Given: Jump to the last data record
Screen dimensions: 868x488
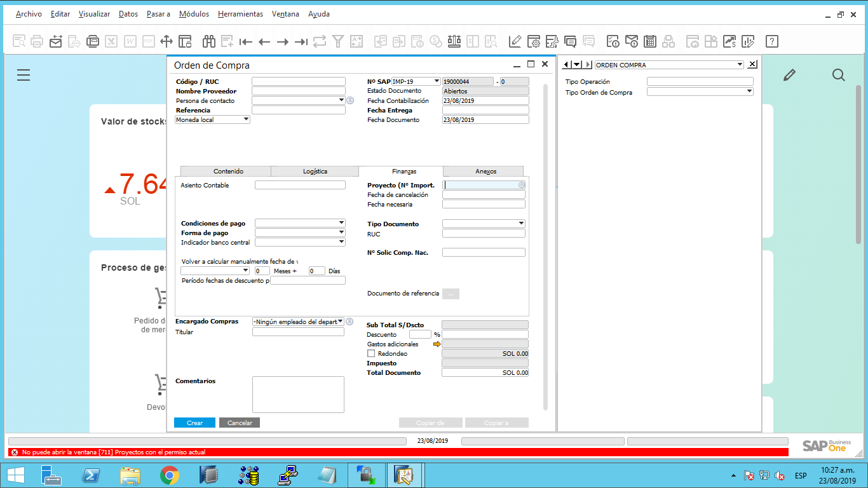Looking at the screenshot, I should coord(301,41).
